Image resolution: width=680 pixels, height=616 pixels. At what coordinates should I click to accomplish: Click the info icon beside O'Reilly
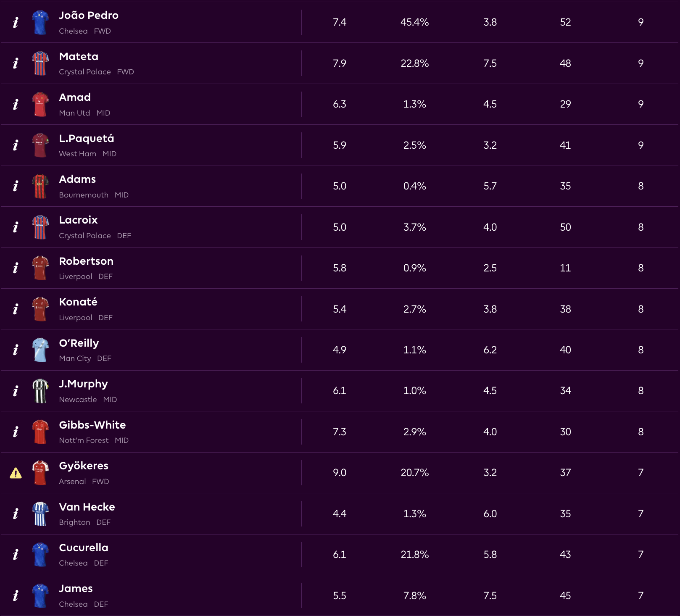16,350
